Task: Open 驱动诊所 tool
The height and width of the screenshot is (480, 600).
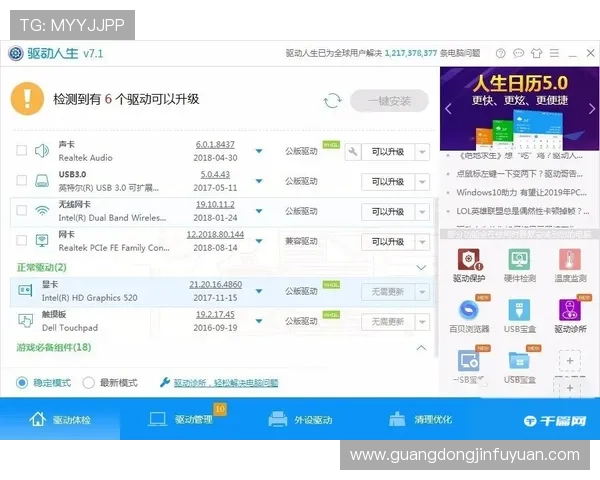Action: 570,315
